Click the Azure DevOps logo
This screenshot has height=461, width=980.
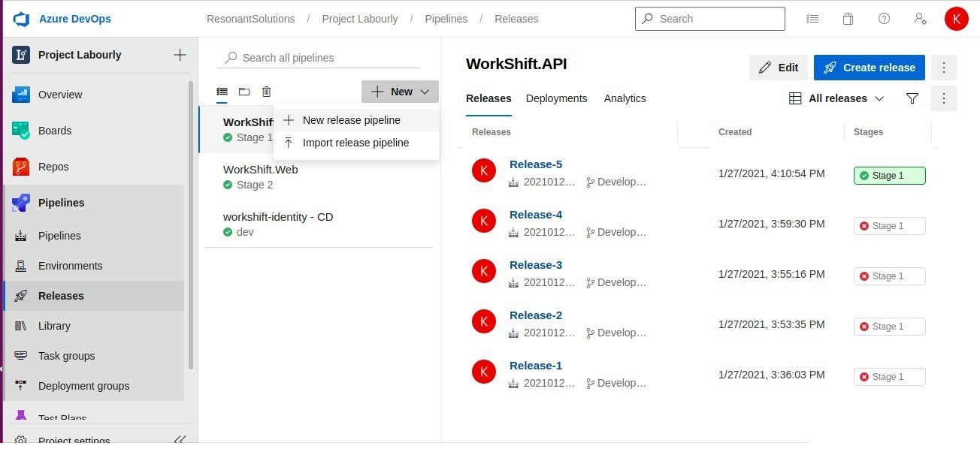coord(21,19)
